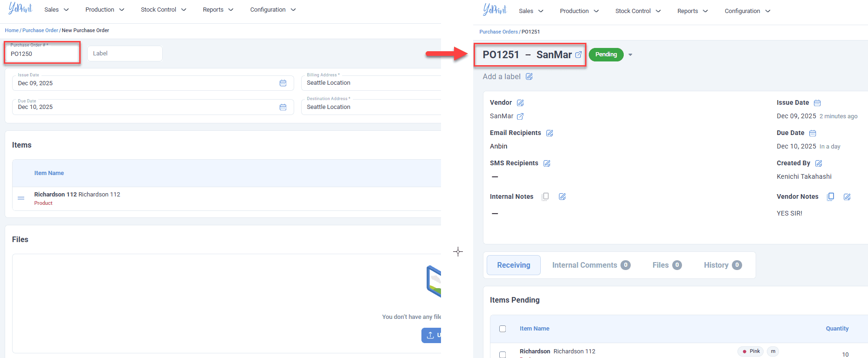Click into the Label input field
Viewport: 868px width, 358px height.
point(125,54)
